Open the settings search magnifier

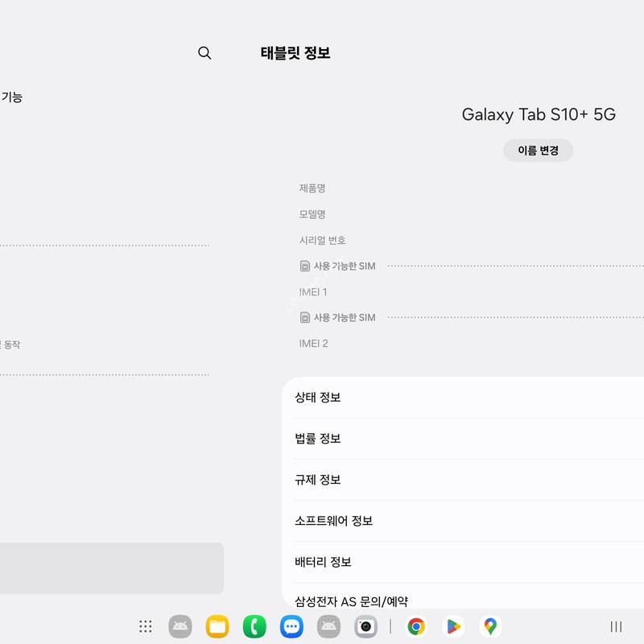[204, 53]
